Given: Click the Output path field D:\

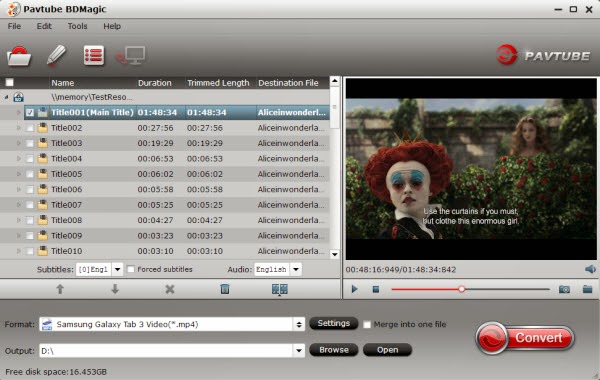Looking at the screenshot, I should point(166,351).
